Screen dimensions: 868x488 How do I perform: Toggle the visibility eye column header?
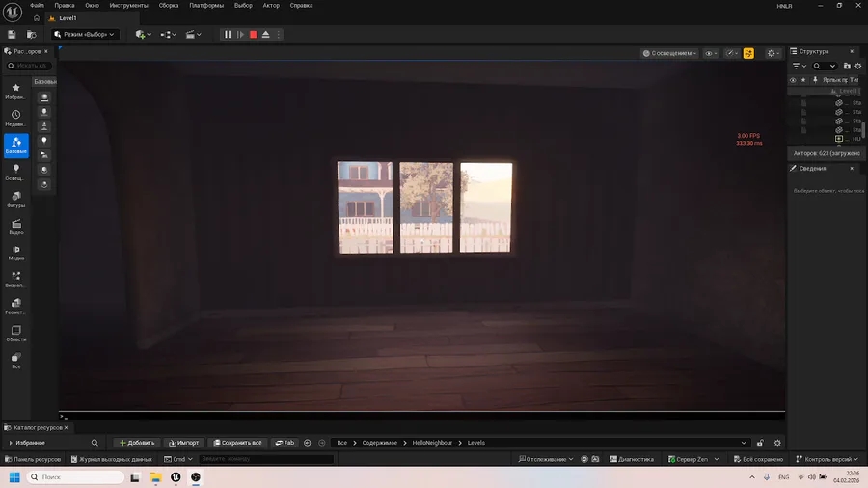(793, 80)
